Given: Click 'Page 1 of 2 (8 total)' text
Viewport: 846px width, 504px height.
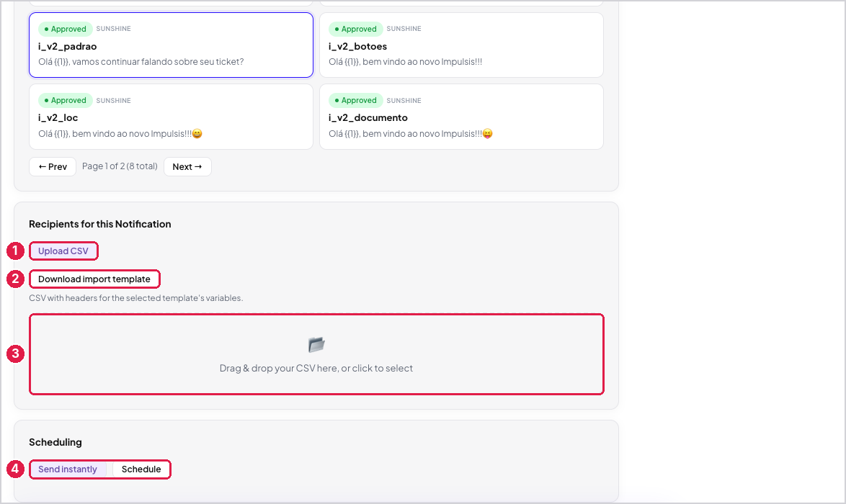Looking at the screenshot, I should click(120, 166).
